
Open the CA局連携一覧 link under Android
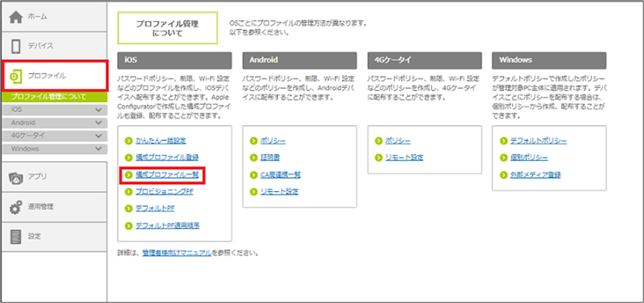pyautogui.click(x=280, y=175)
